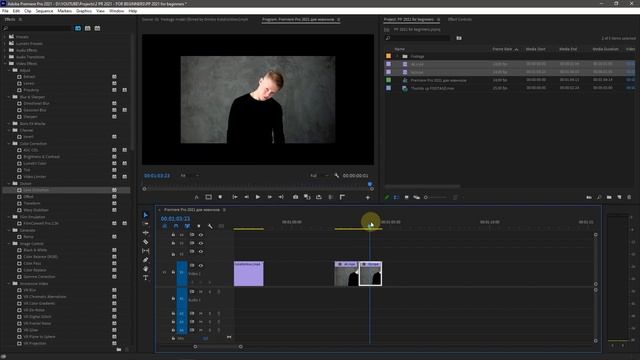Screen dimensions: 640x360
Task: Open the Program monitor settings wrench
Action: (336, 176)
